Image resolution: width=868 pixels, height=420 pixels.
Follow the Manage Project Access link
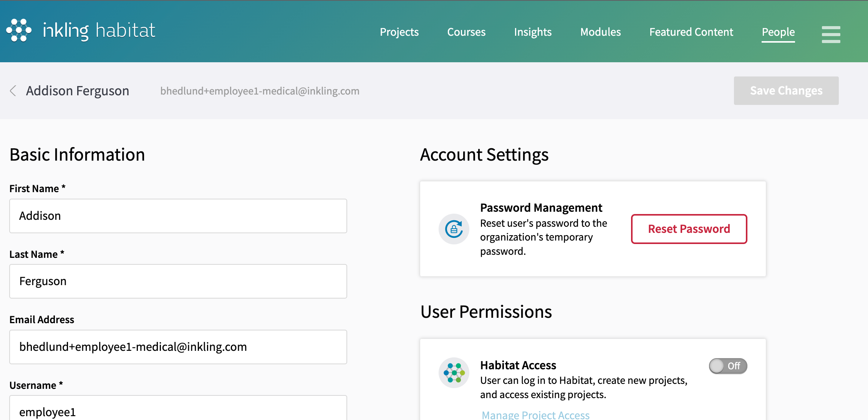(535, 415)
